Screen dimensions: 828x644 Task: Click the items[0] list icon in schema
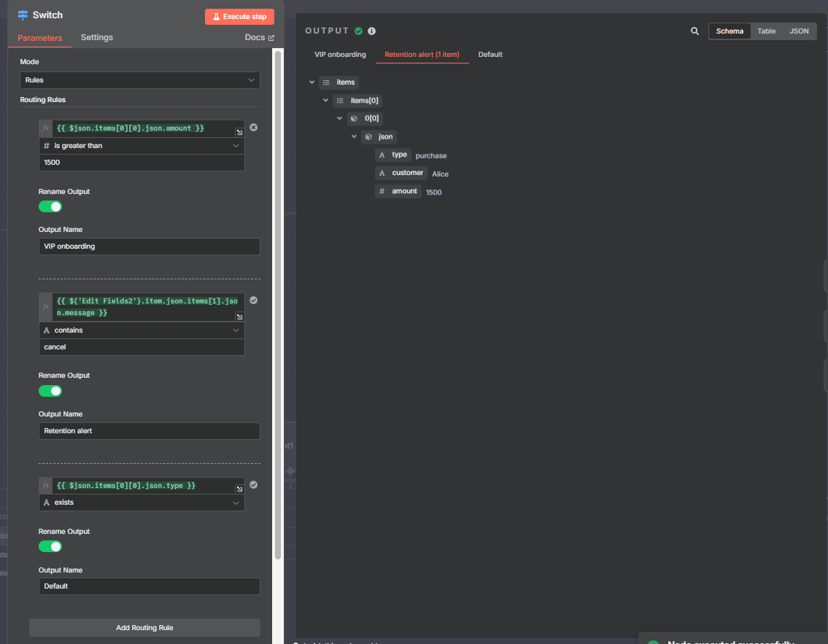340,101
